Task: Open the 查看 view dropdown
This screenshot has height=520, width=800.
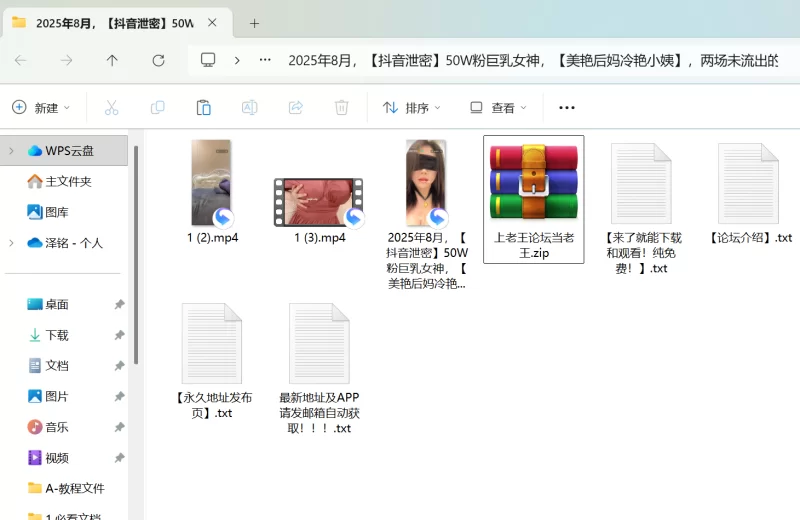Action: click(x=499, y=107)
